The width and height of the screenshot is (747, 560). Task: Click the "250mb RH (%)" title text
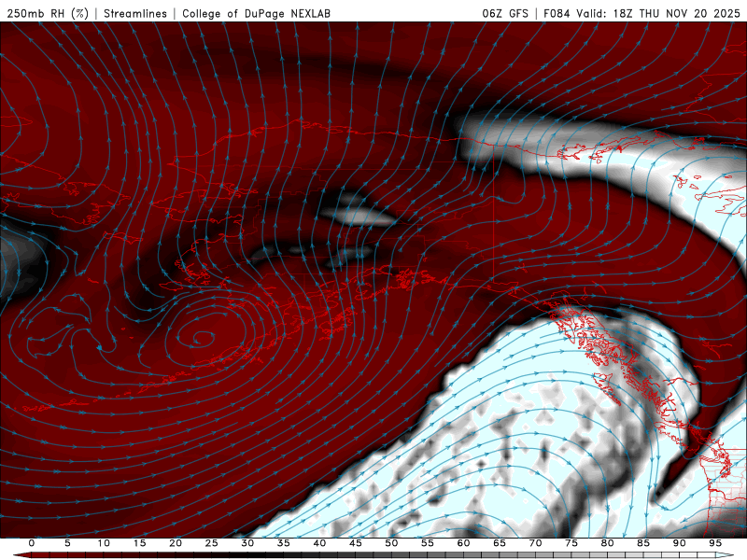click(x=49, y=13)
